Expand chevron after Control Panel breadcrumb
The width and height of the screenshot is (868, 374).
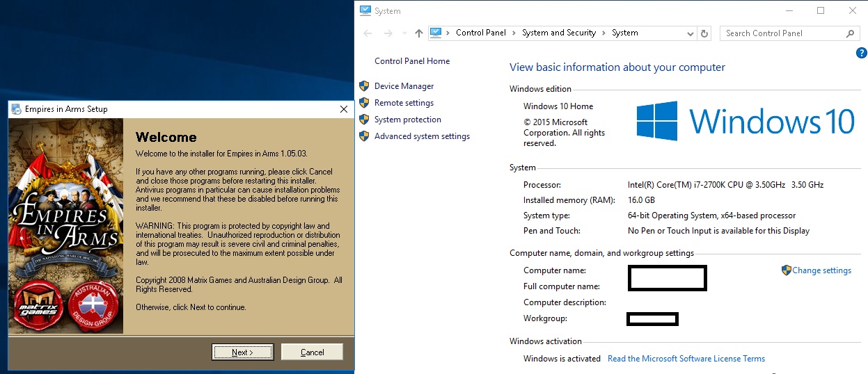(x=514, y=33)
